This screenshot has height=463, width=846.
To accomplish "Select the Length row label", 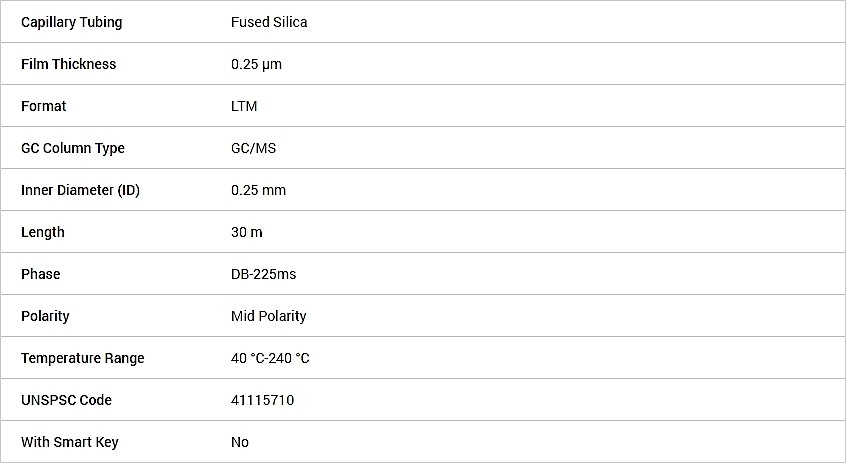I will pyautogui.click(x=43, y=233).
